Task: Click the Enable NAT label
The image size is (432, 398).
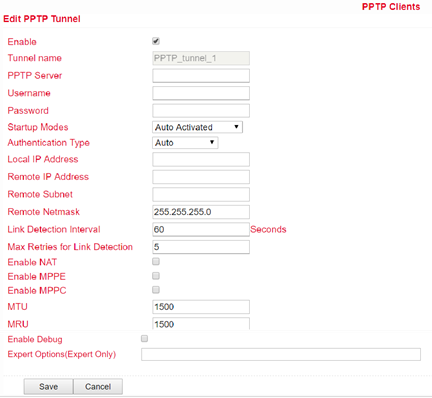Action: tap(32, 262)
